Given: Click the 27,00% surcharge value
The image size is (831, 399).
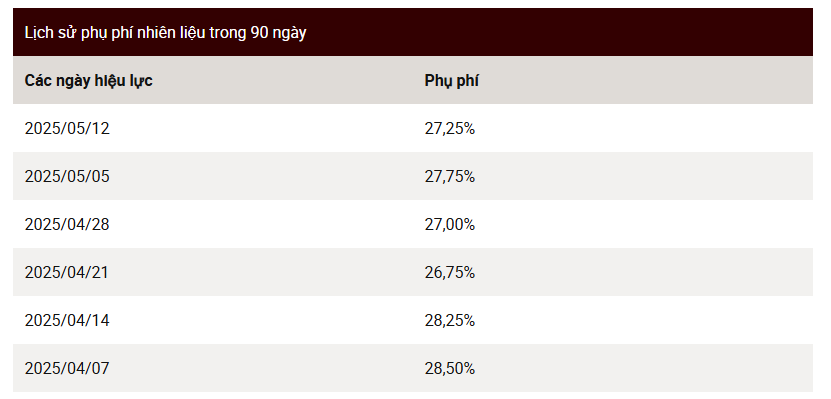Looking at the screenshot, I should pyautogui.click(x=449, y=224).
